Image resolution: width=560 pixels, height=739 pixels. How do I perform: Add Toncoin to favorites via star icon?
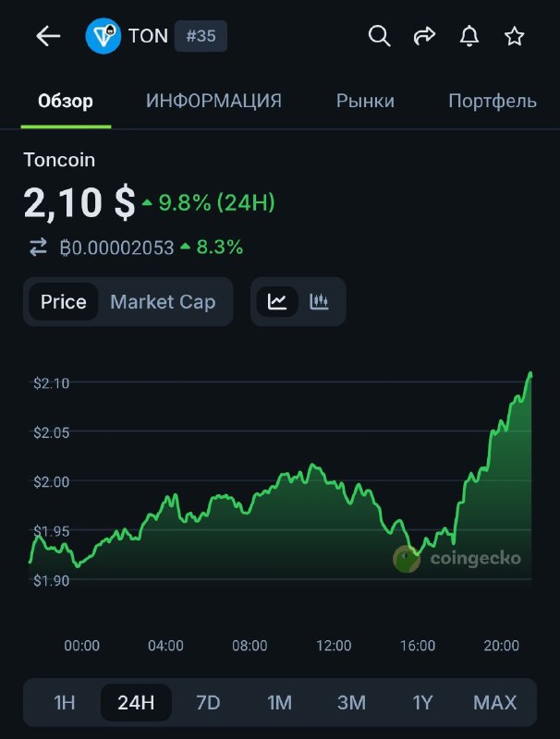(x=515, y=36)
